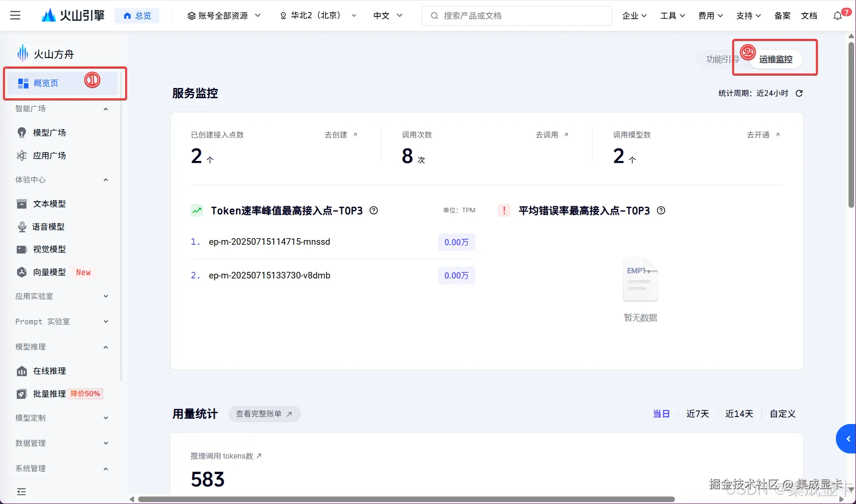This screenshot has height=504, width=856.
Task: Collapse the 体验中心 sidebar section
Action: pos(106,180)
